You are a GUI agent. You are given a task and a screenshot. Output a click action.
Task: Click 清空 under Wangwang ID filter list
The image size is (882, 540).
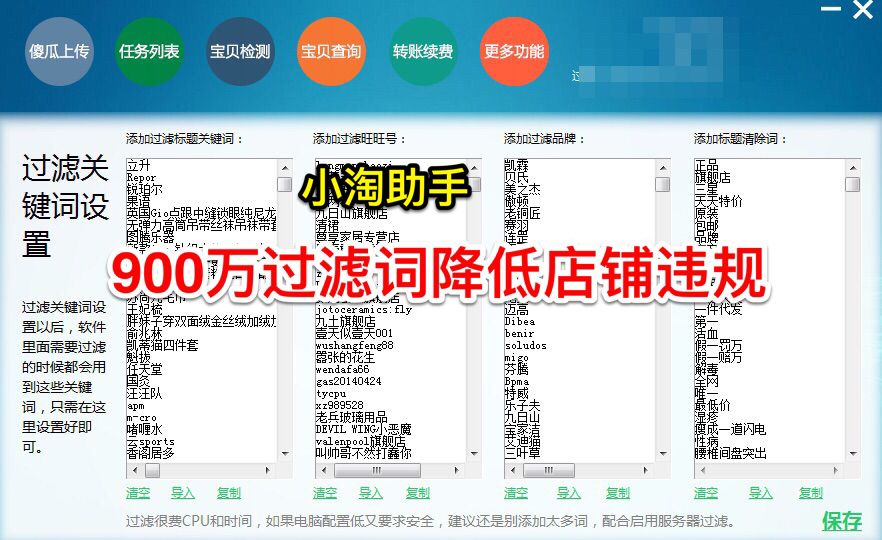pyautogui.click(x=325, y=493)
